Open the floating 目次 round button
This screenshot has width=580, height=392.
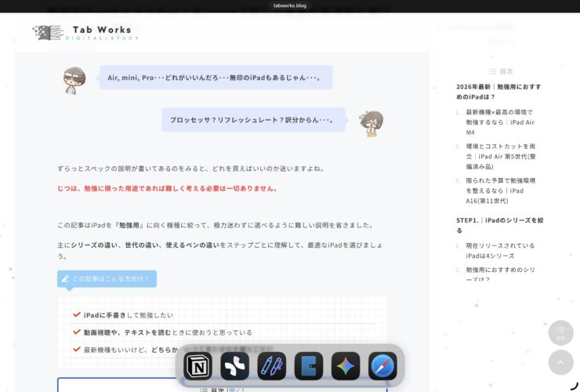coord(560,333)
